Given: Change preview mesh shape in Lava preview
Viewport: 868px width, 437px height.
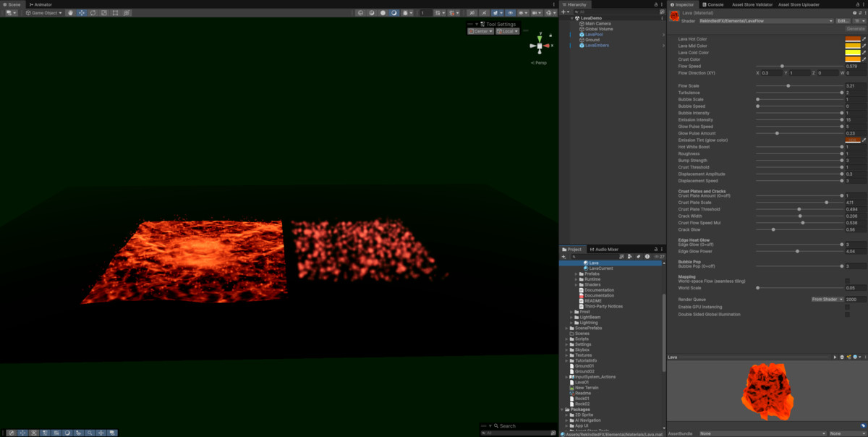Looking at the screenshot, I should coord(842,357).
